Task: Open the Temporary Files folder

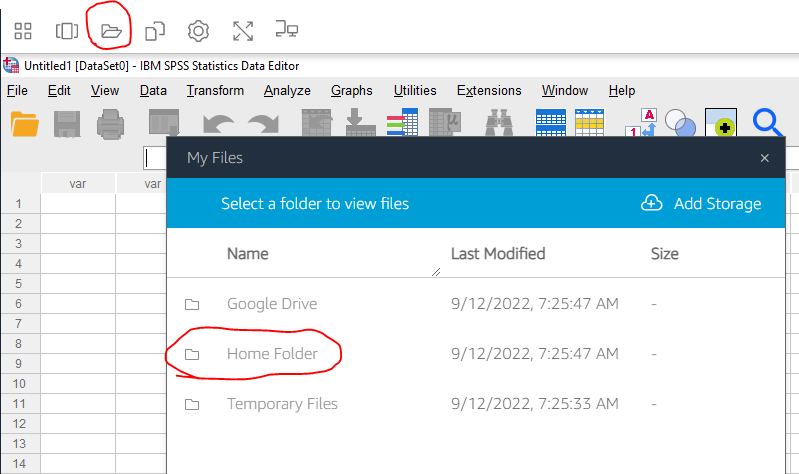Action: pos(282,404)
